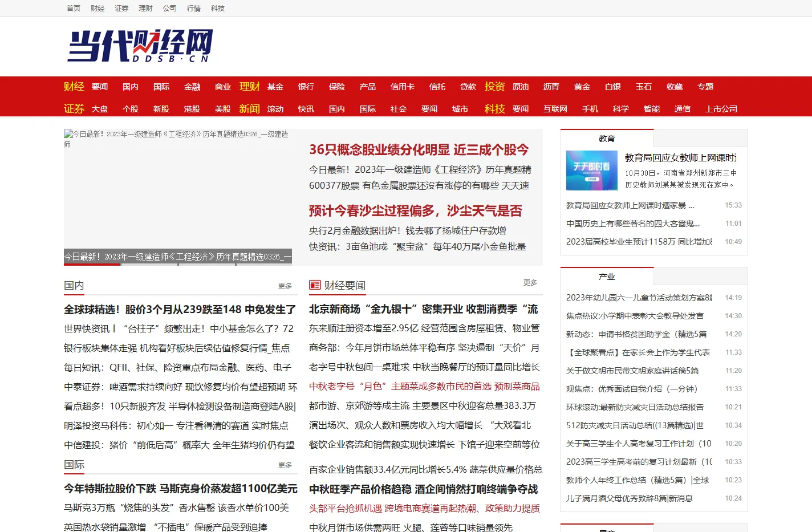Select the yellow 新闻 category in red navigation
812x532 pixels.
250,109
